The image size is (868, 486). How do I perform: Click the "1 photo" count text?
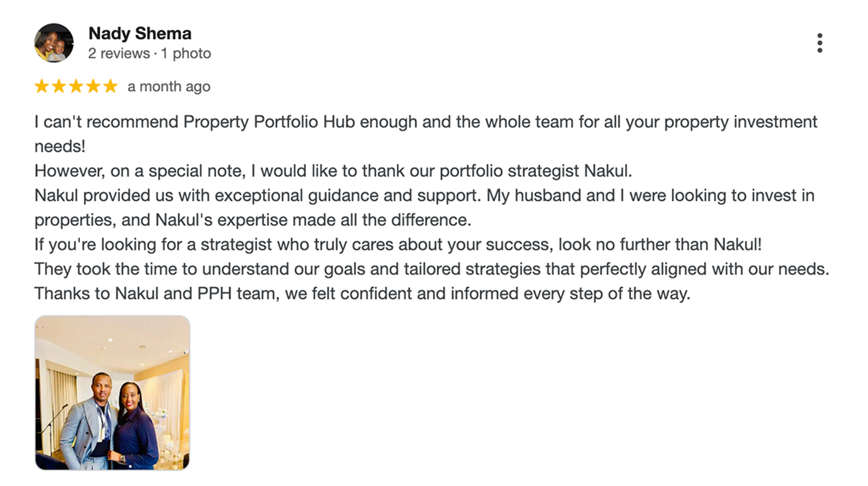pyautogui.click(x=186, y=53)
